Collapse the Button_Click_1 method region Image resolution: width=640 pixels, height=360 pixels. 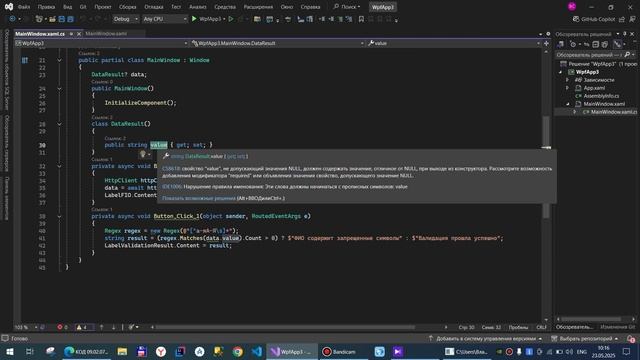[x=59, y=216]
